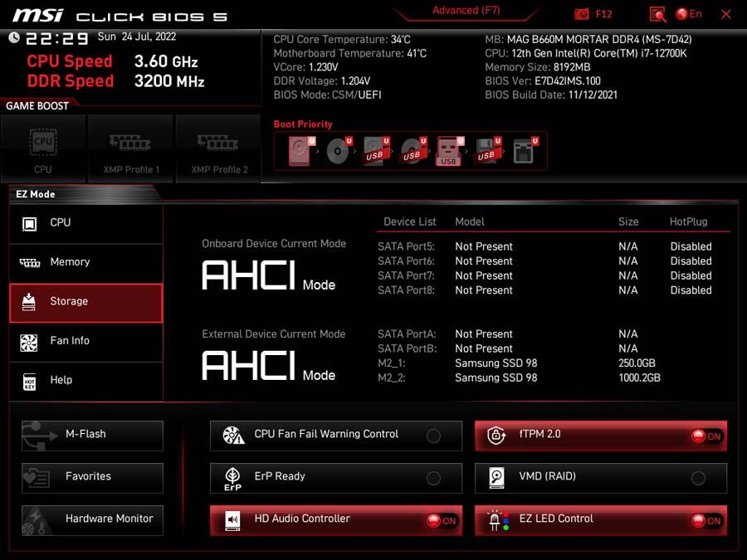Open Hardware Monitor
This screenshot has width=747, height=560.
coord(92,520)
